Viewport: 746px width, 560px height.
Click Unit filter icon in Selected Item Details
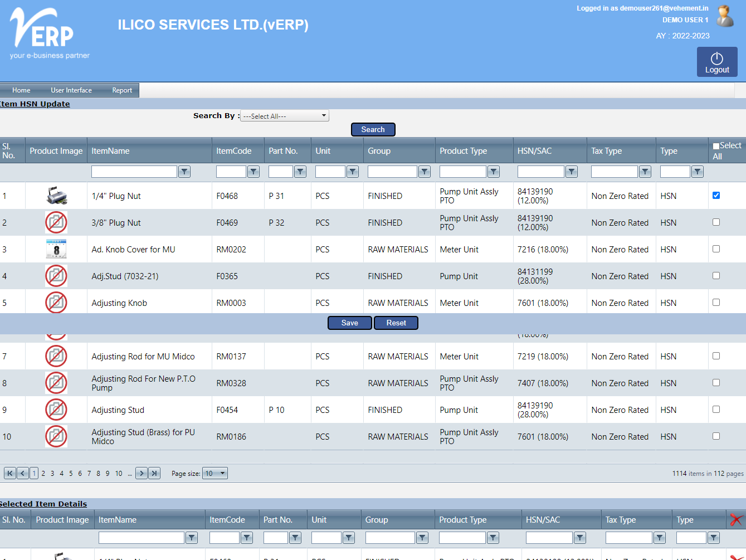(x=349, y=538)
